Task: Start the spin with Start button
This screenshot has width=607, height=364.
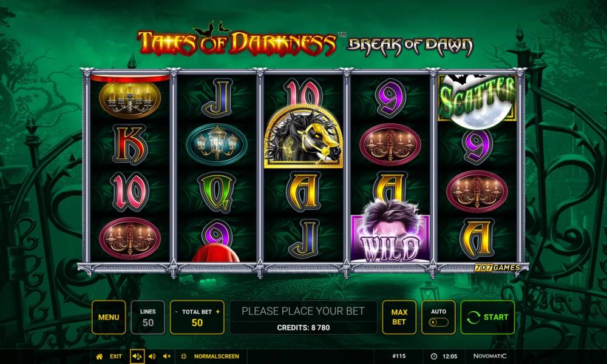Action: click(488, 317)
